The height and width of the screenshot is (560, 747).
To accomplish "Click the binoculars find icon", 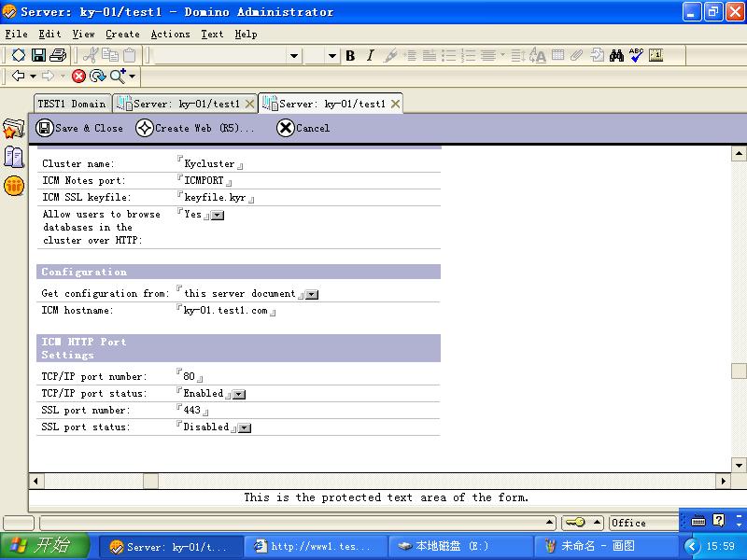I will pos(616,56).
